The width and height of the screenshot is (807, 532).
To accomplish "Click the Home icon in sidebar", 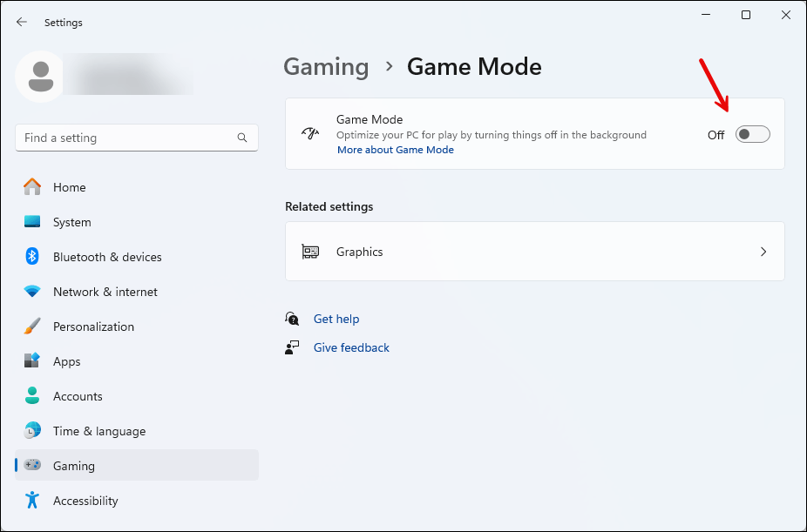I will coord(32,187).
